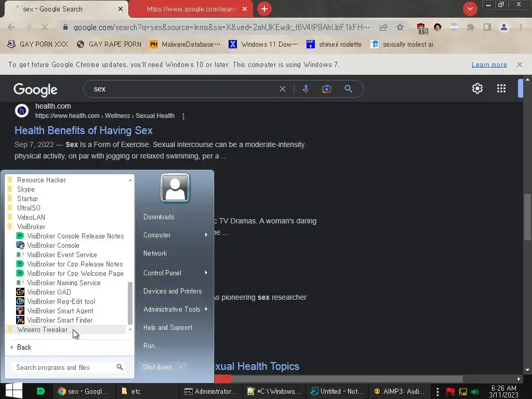Expand the Resource Hacker folder
Screen dimensions: 532x399
coord(42,180)
